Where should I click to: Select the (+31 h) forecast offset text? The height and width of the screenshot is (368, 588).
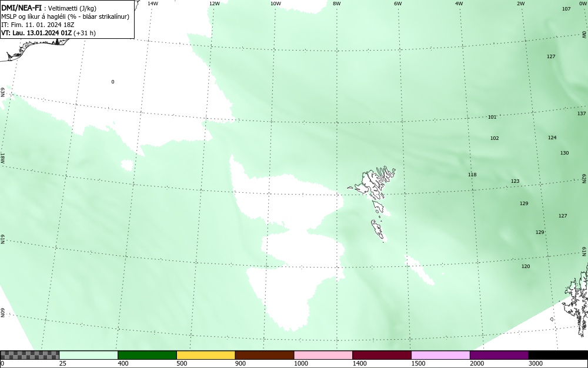click(85, 33)
